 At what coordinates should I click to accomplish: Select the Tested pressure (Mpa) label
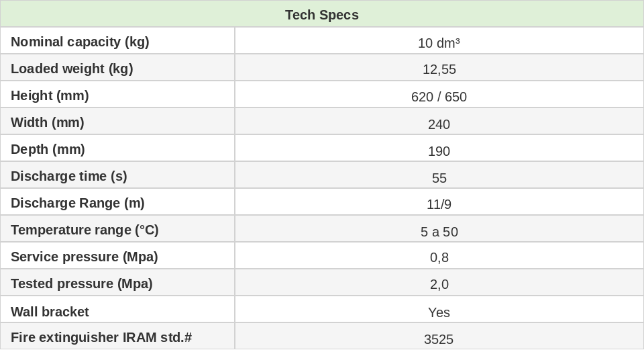tap(82, 283)
